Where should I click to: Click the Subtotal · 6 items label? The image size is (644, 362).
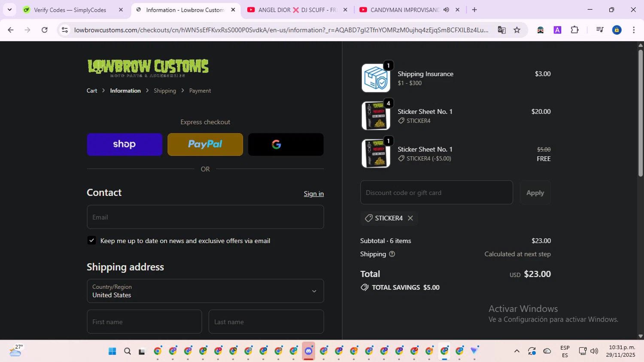coord(386,241)
